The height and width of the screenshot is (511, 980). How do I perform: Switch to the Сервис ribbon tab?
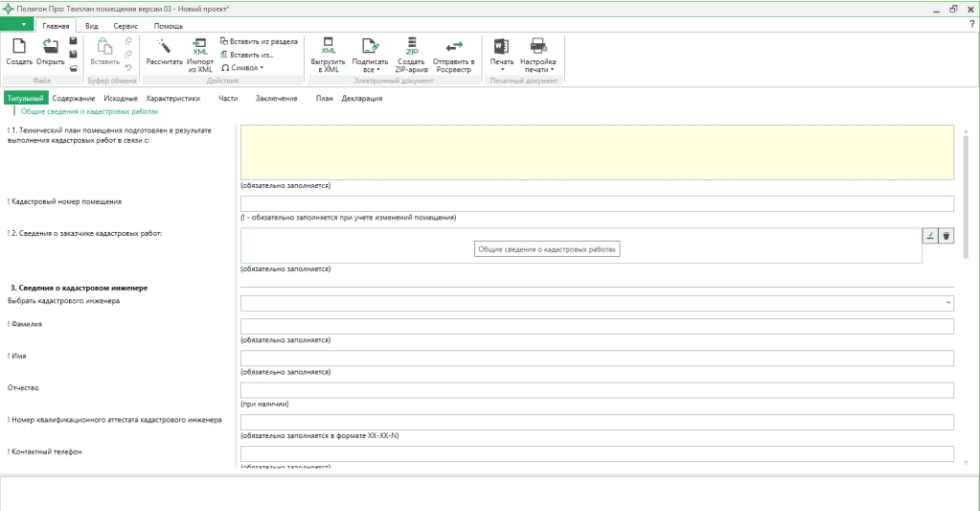click(x=125, y=26)
